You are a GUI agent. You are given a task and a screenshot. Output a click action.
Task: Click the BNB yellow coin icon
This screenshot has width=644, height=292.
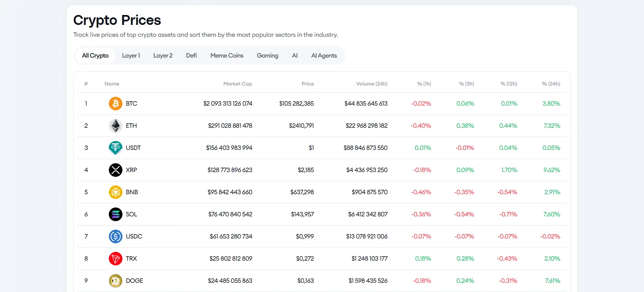click(115, 192)
